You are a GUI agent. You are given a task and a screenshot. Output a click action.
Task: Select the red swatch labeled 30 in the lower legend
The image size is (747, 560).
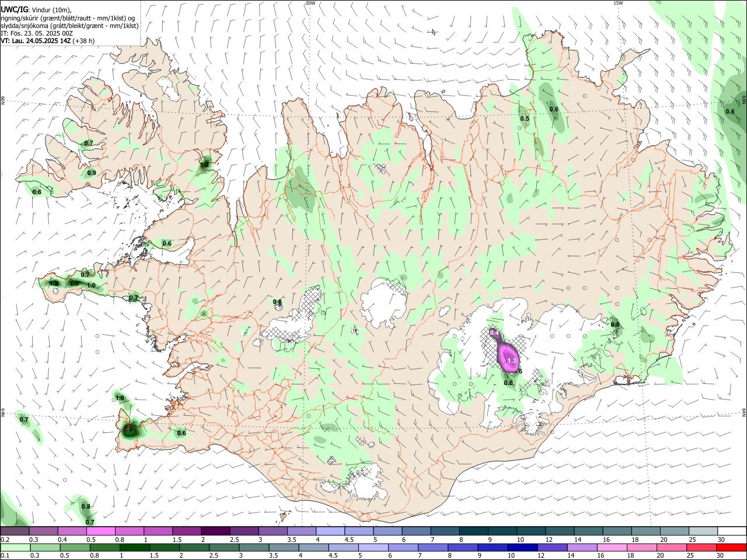click(x=731, y=547)
